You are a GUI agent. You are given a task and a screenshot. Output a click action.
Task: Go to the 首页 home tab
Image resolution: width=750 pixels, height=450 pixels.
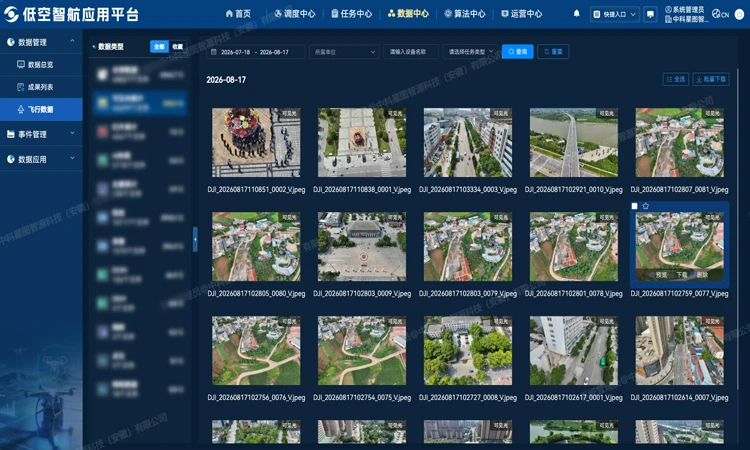tap(238, 14)
